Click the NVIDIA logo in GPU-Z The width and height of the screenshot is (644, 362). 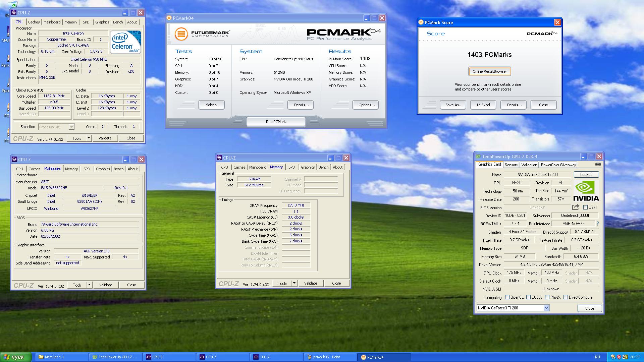coord(586,191)
